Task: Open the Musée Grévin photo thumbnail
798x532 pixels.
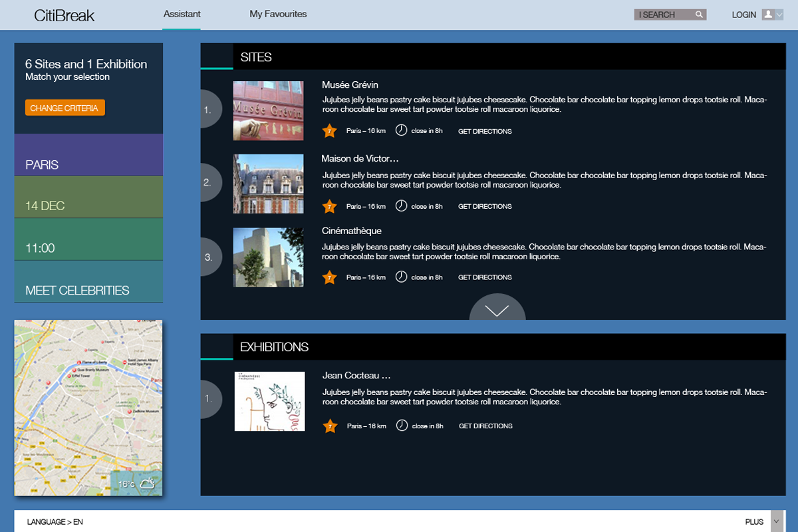Action: (x=269, y=110)
